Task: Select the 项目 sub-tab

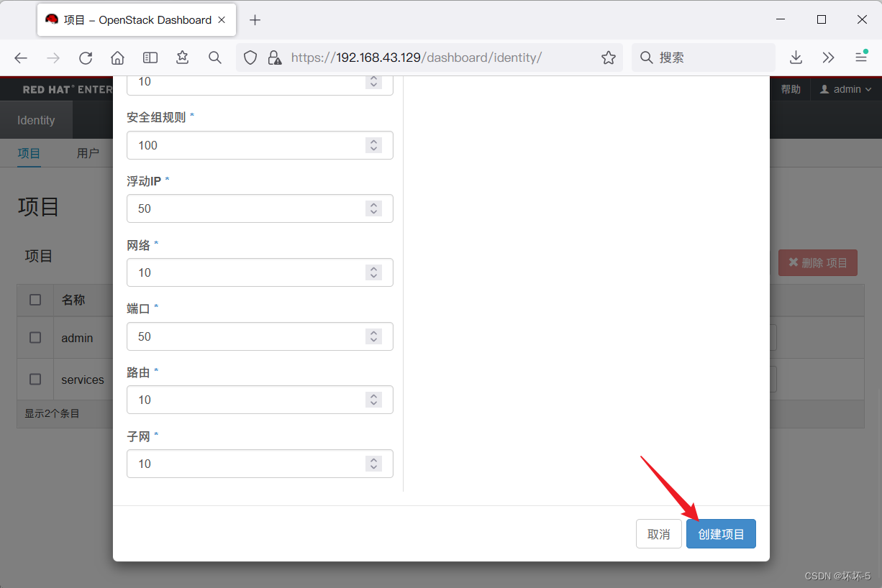Action: pyautogui.click(x=29, y=153)
